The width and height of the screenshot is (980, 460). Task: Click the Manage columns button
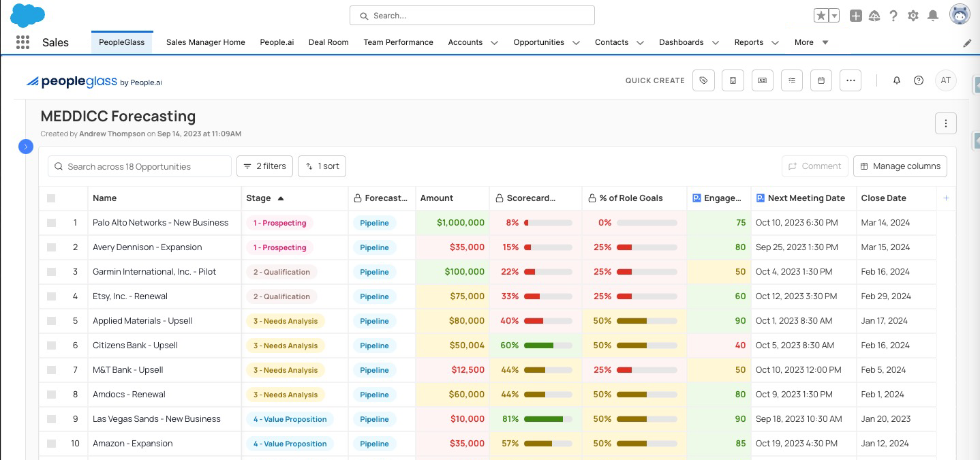pyautogui.click(x=900, y=166)
